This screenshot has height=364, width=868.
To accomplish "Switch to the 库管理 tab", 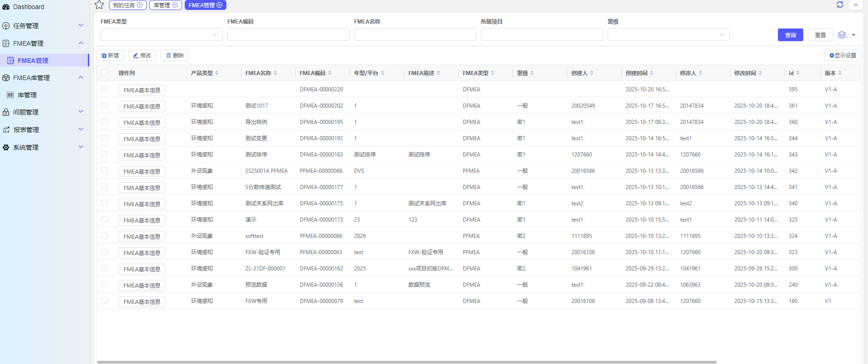I will pyautogui.click(x=162, y=5).
